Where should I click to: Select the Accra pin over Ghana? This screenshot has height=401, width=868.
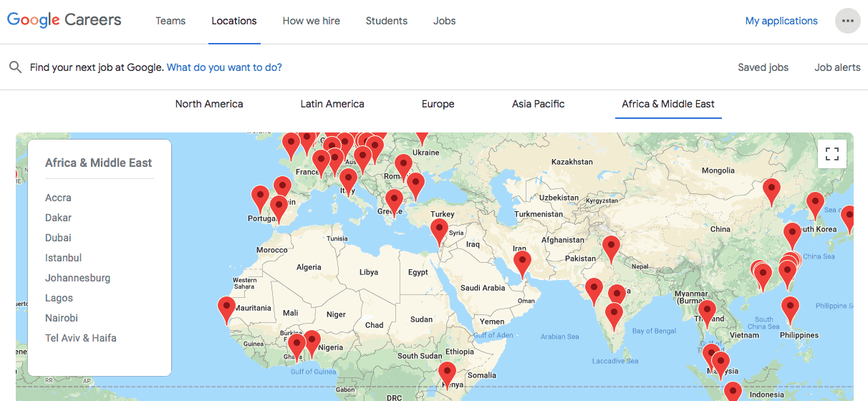coord(296,347)
